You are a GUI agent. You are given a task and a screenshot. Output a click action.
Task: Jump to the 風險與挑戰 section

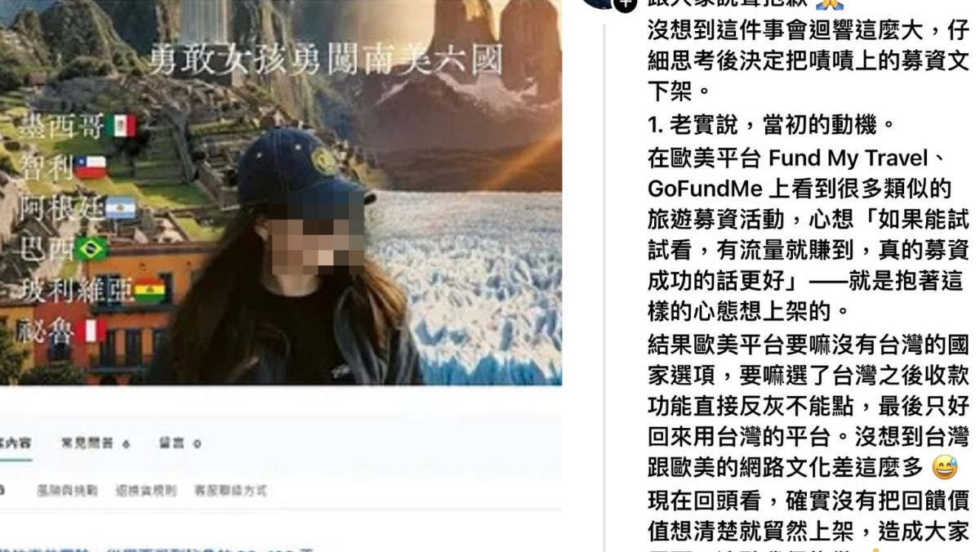click(x=67, y=491)
